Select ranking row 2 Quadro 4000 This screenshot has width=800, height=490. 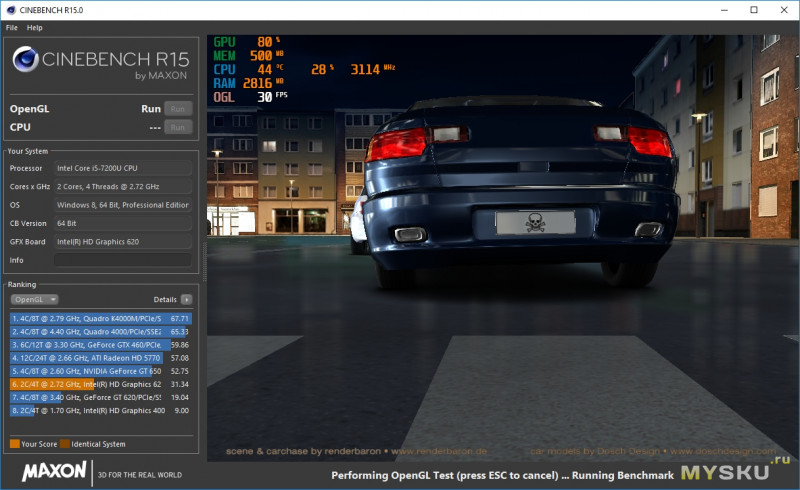101,332
